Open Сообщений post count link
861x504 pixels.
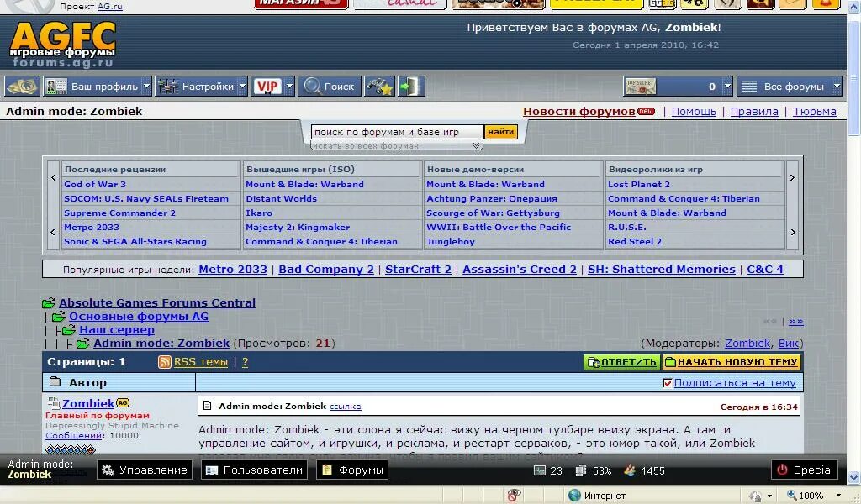click(74, 435)
